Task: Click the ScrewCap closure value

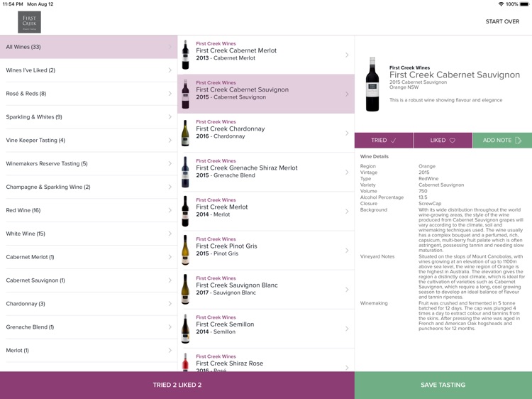Action: (430, 204)
